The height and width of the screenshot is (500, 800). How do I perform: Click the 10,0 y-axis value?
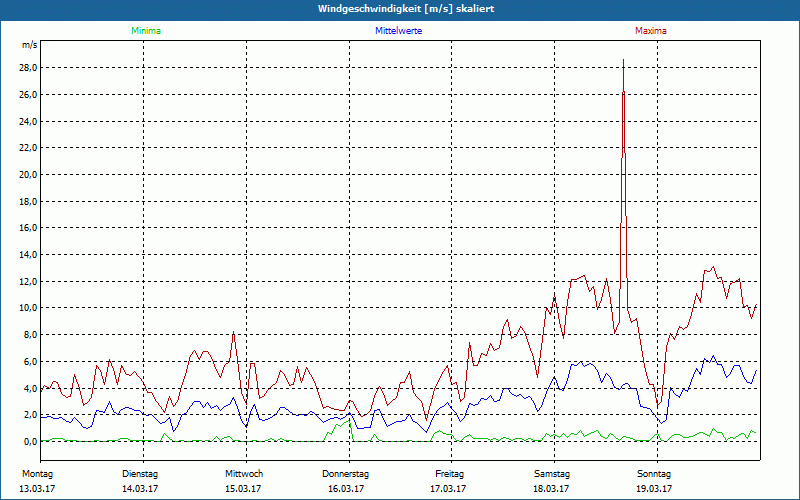pos(28,308)
